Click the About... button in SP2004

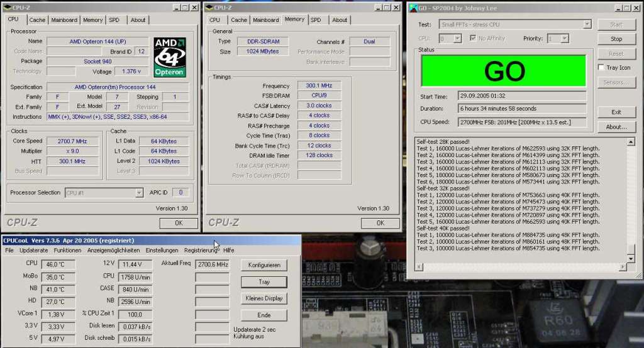(x=616, y=127)
